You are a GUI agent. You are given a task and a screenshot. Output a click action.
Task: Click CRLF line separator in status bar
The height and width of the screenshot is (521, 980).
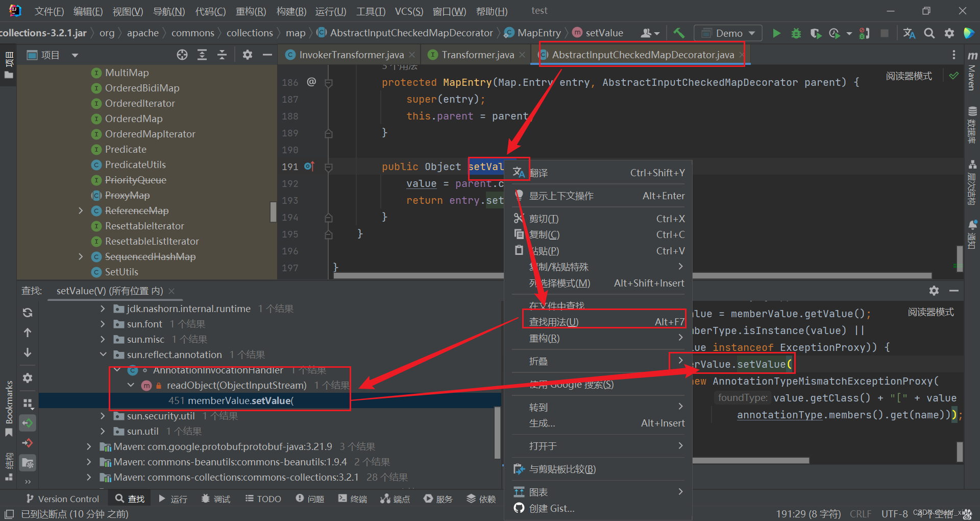[861, 514]
